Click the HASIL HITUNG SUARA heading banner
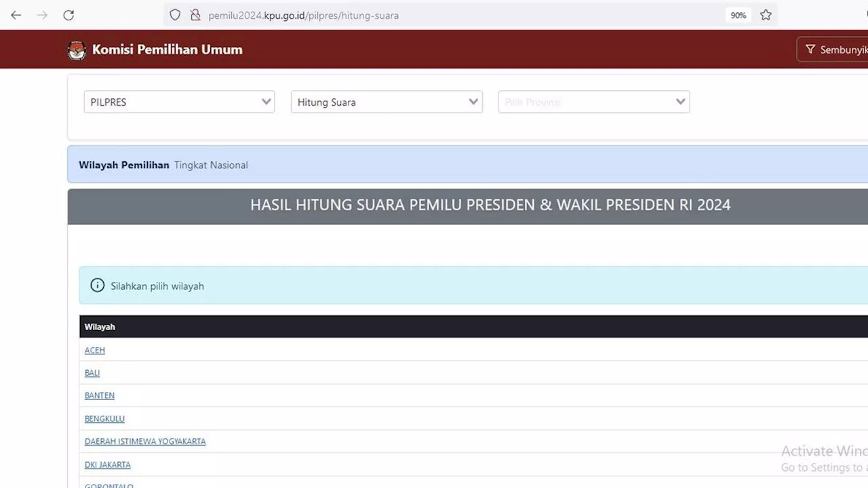868x488 pixels. [x=468, y=206]
